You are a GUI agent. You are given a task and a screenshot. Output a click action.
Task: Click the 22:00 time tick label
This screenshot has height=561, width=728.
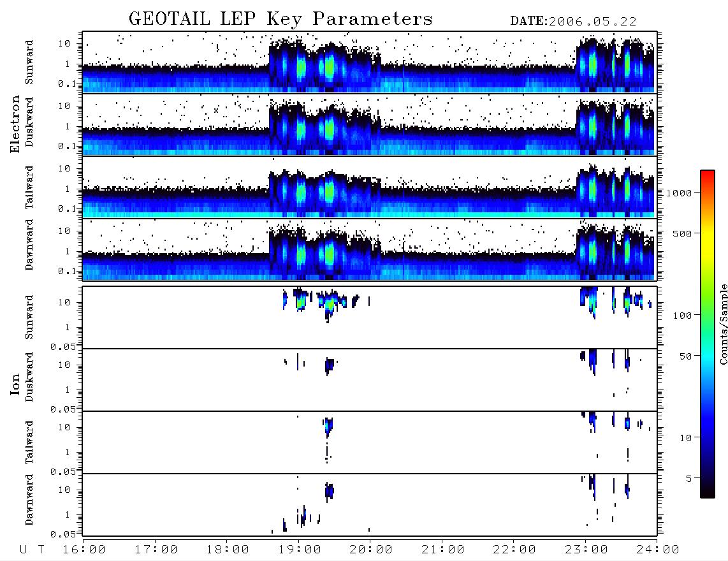(x=515, y=550)
